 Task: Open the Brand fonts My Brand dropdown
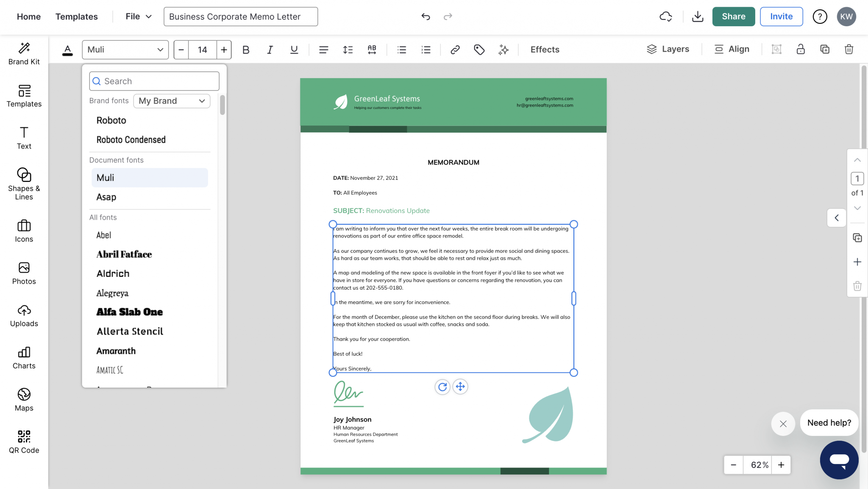click(171, 101)
